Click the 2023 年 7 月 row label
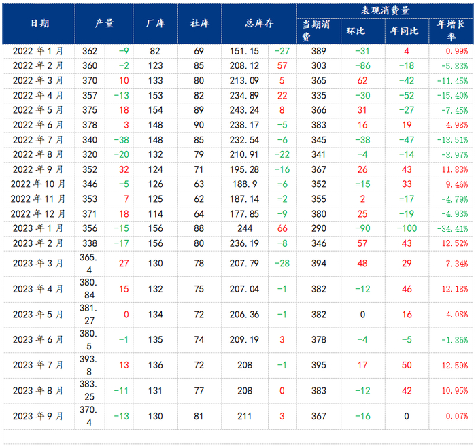 [38, 365]
